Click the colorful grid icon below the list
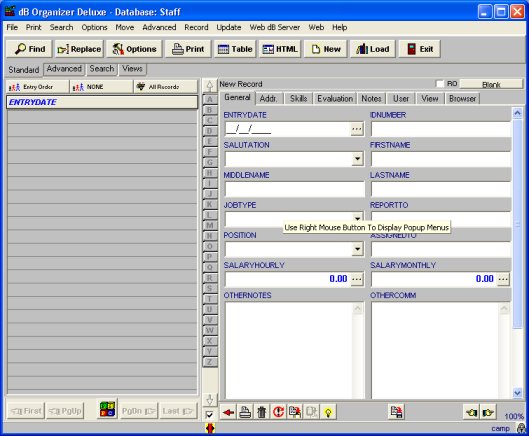 [x=107, y=409]
